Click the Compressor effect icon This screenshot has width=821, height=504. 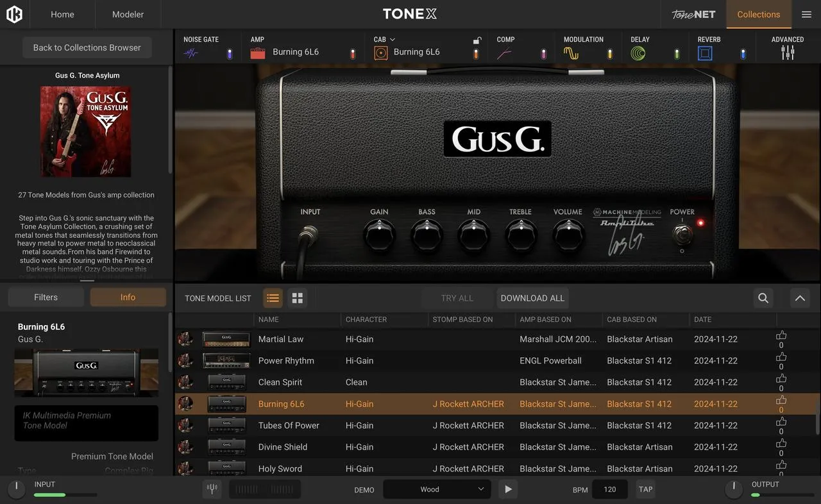tap(504, 54)
